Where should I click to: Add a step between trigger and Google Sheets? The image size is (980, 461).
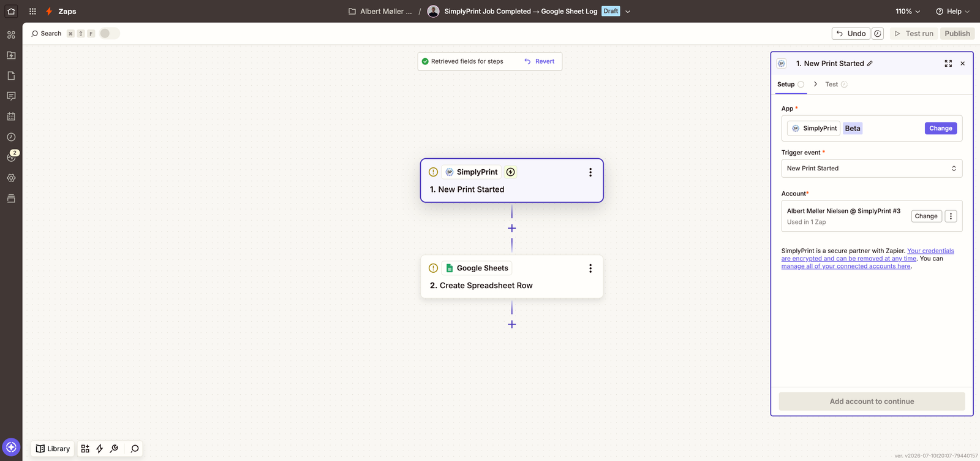pos(512,228)
